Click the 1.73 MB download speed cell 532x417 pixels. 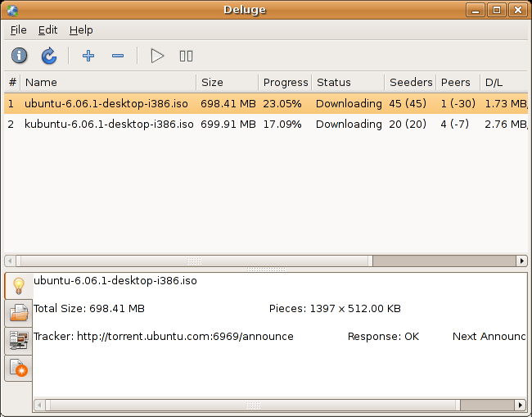click(506, 103)
